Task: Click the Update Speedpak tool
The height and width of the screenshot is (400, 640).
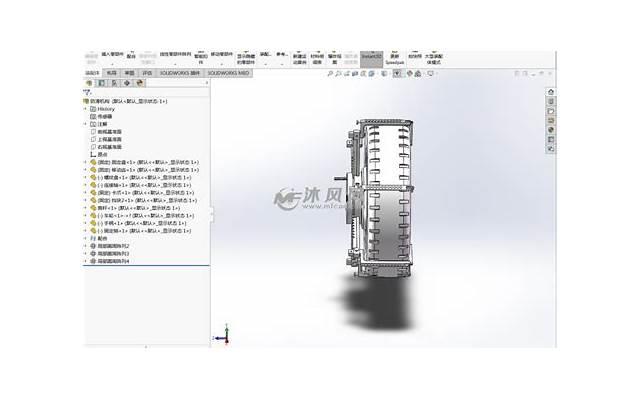Action: pyautogui.click(x=395, y=58)
